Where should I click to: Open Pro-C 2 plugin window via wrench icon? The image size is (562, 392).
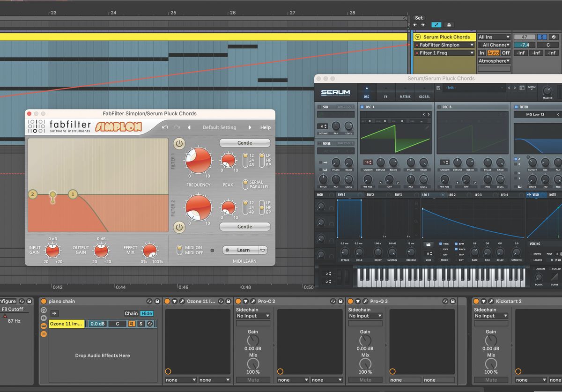253,301
